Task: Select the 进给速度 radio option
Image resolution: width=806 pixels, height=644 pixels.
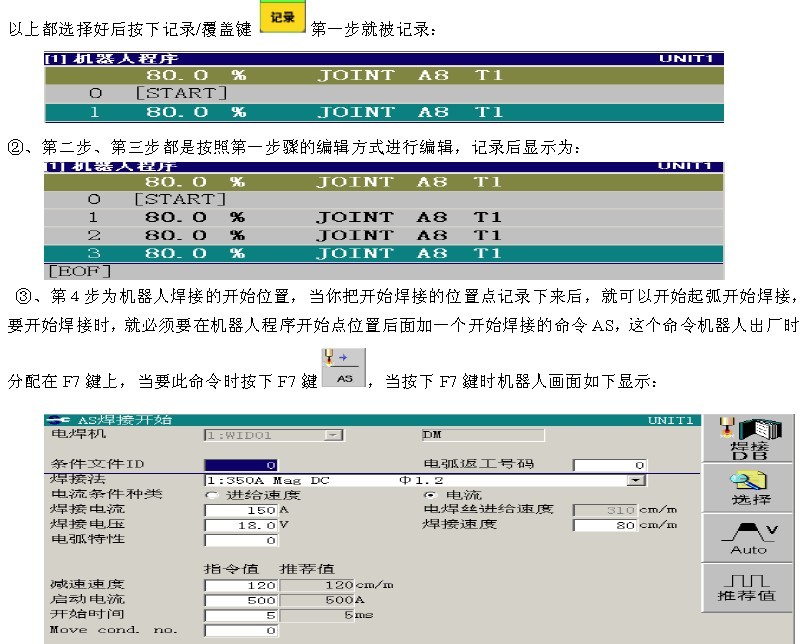Action: (211, 495)
